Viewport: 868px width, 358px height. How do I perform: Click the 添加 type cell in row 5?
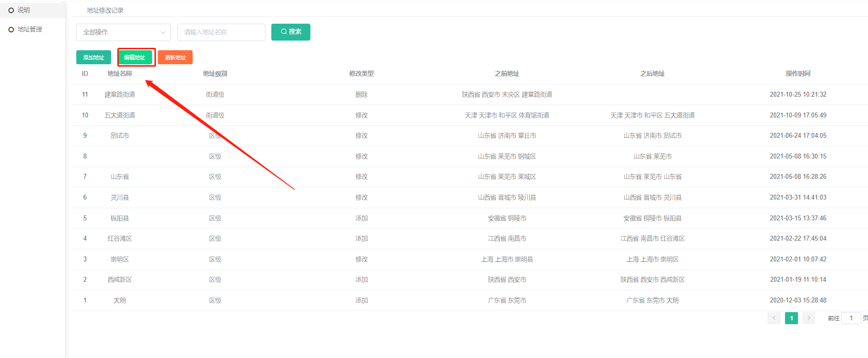[x=362, y=218]
